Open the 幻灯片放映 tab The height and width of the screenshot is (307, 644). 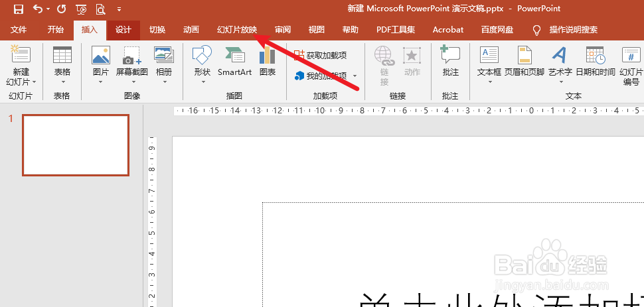point(237,30)
